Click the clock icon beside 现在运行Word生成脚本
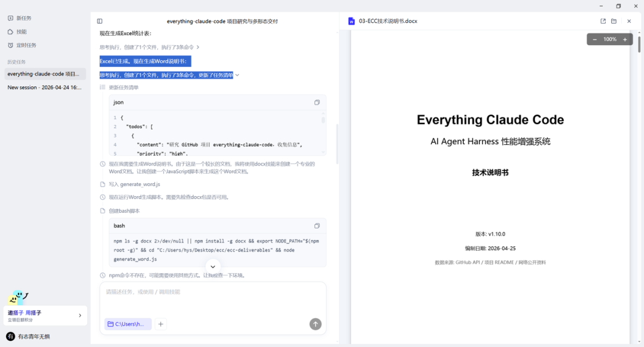 (x=103, y=197)
